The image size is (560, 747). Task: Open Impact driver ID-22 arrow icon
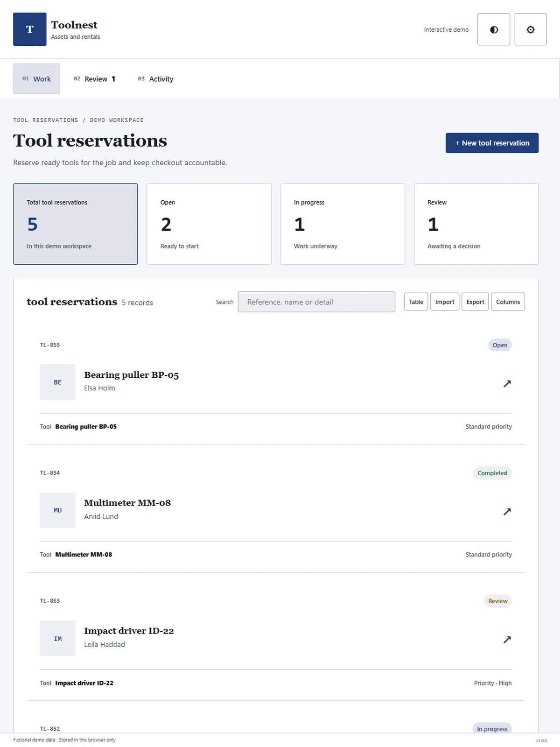pyautogui.click(x=507, y=639)
